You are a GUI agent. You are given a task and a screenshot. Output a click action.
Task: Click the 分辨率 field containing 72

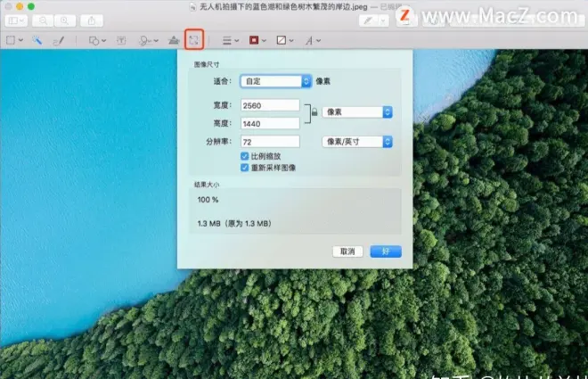(x=270, y=142)
